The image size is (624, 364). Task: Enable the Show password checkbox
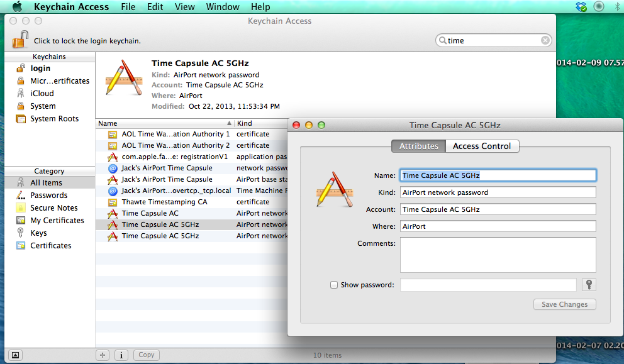[334, 285]
